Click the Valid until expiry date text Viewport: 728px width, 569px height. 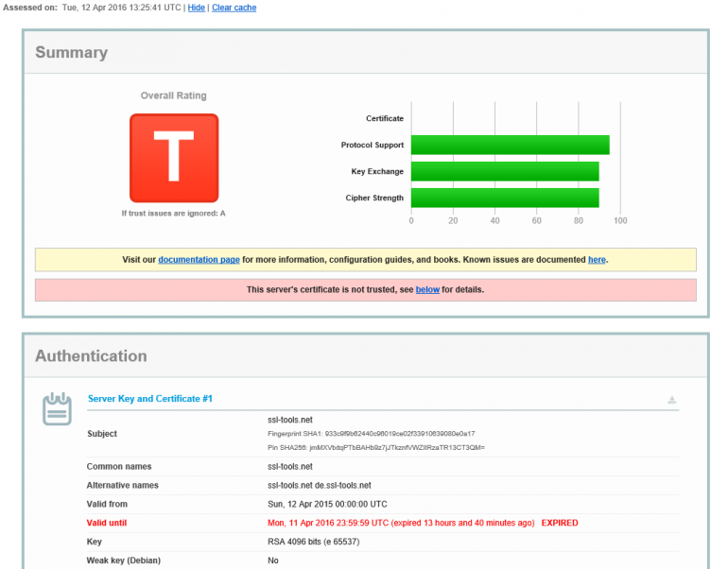click(401, 523)
